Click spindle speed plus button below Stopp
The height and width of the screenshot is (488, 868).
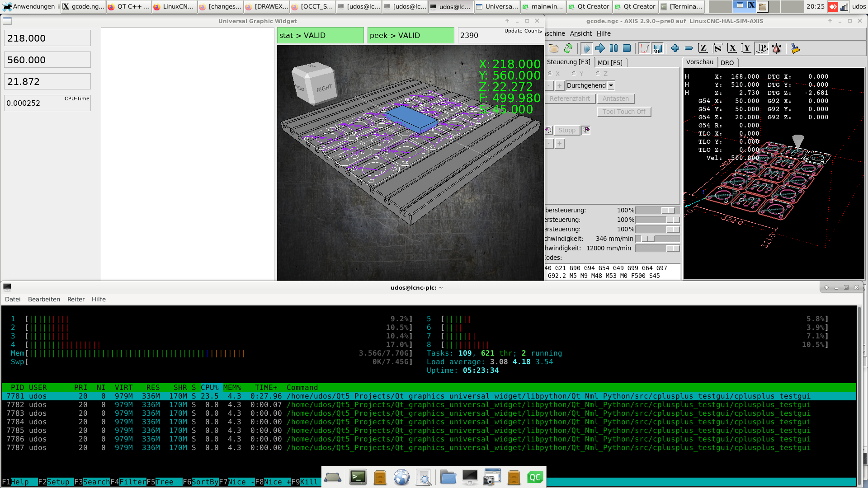pyautogui.click(x=559, y=144)
